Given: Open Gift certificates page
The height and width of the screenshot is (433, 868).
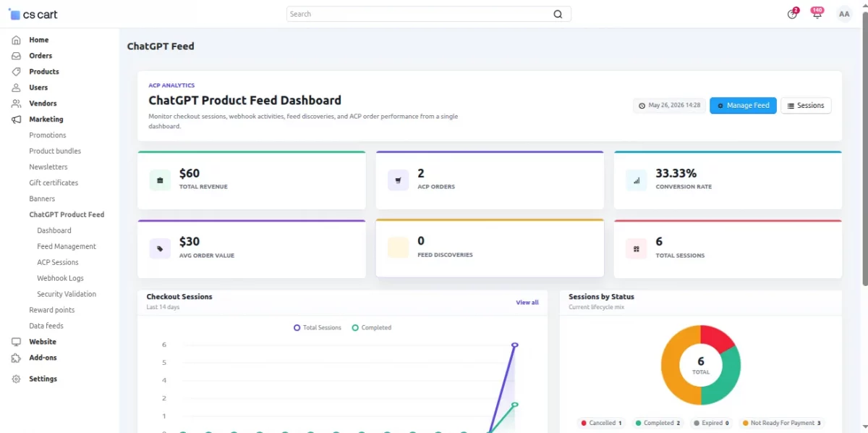Looking at the screenshot, I should pyautogui.click(x=54, y=183).
